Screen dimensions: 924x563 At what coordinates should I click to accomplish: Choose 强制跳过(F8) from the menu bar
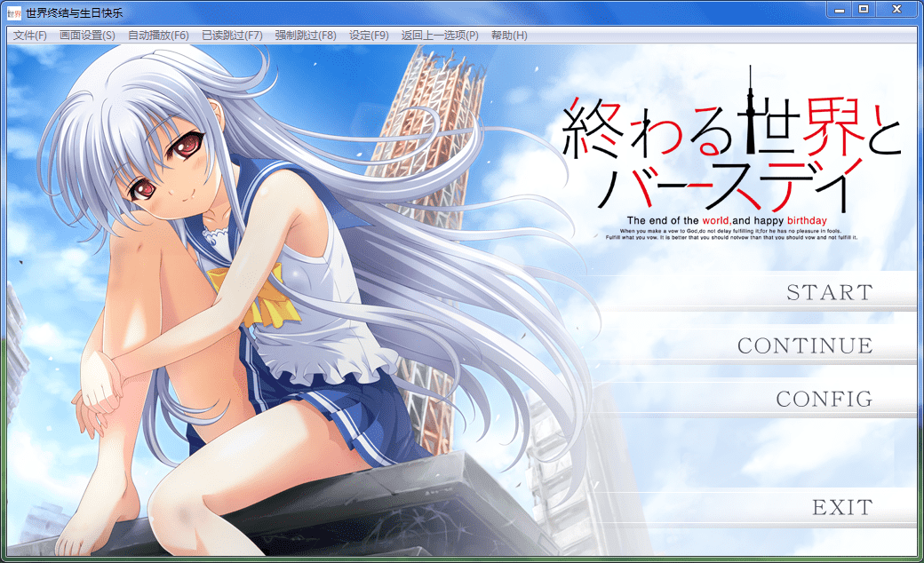[x=306, y=36]
